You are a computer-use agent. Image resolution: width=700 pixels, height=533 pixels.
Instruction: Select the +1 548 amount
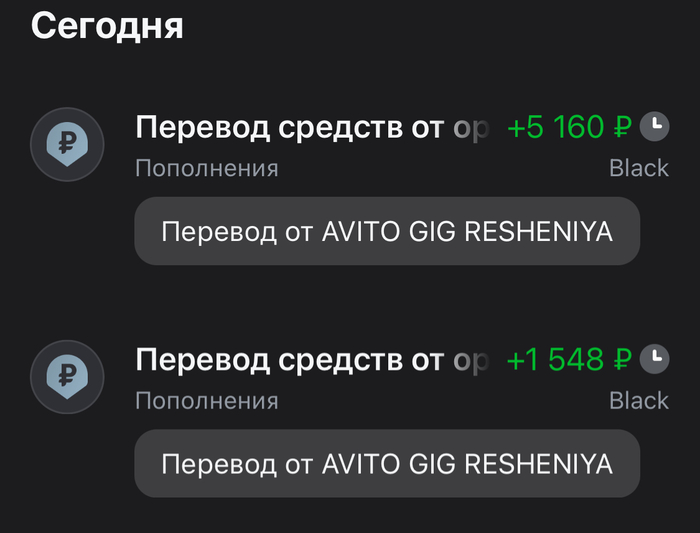pyautogui.click(x=556, y=360)
